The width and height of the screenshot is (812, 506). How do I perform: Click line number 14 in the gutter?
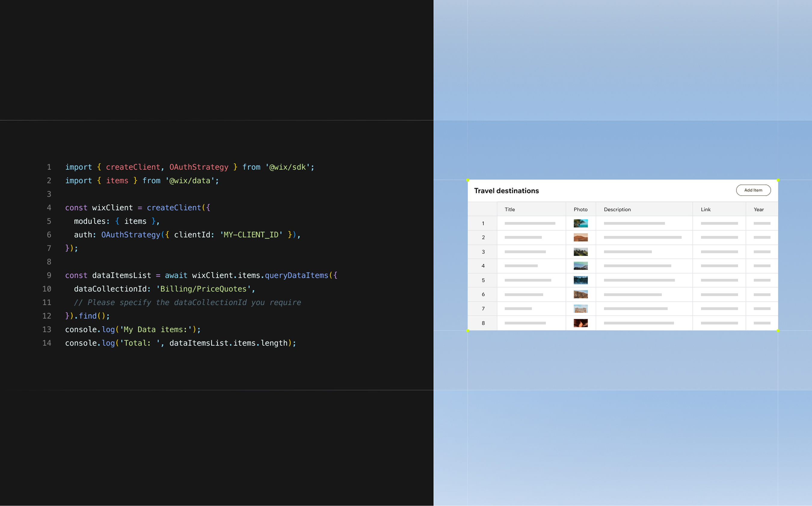pos(47,343)
